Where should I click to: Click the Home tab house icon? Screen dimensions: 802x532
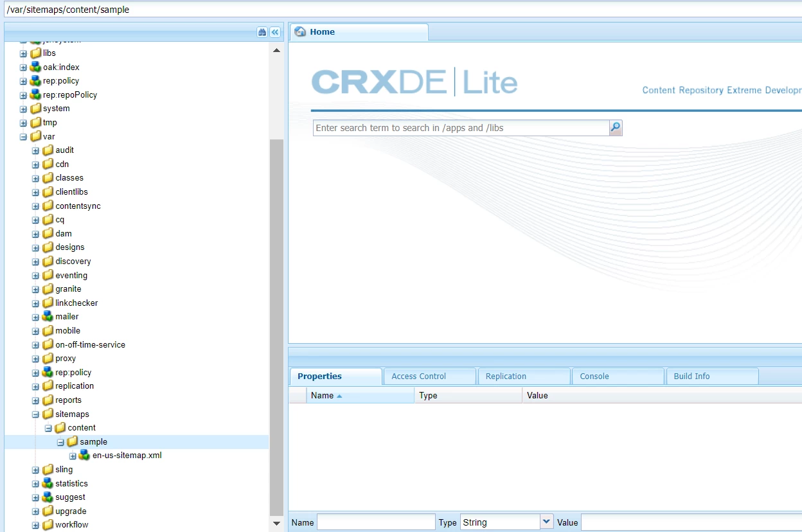pos(300,32)
